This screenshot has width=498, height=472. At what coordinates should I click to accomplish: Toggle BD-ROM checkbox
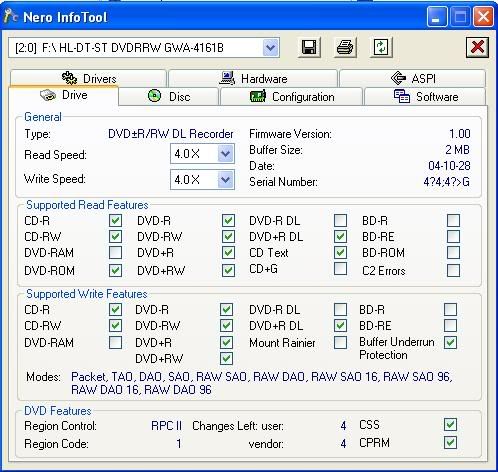pos(453,252)
